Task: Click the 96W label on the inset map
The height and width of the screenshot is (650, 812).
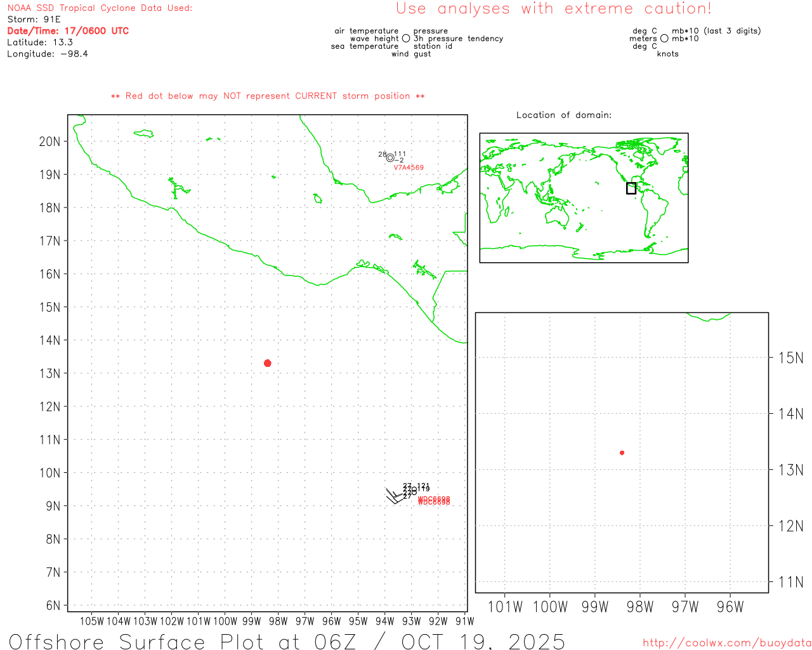Action: click(730, 607)
